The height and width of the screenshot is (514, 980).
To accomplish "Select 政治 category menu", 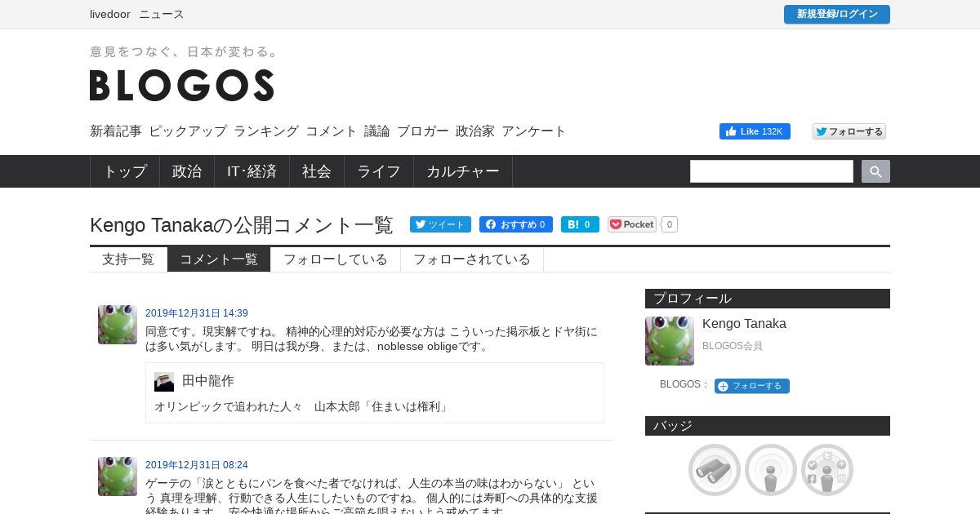I will coord(187,171).
